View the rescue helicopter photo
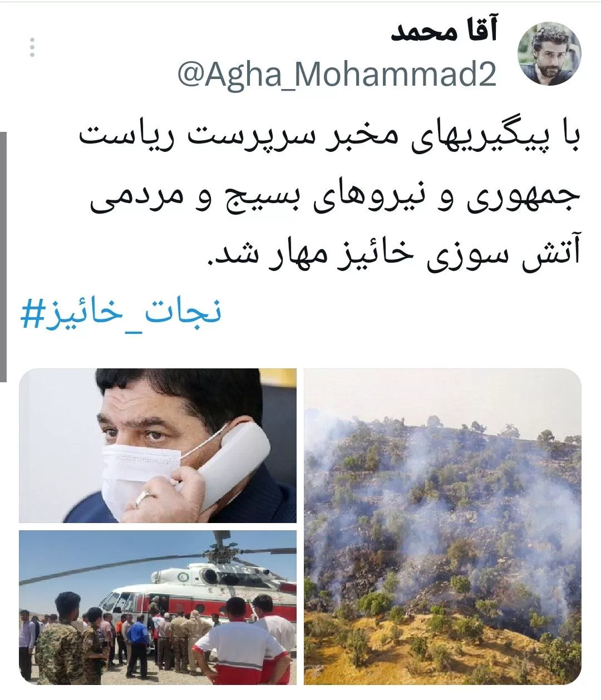The width and height of the screenshot is (601, 700). coord(158,607)
